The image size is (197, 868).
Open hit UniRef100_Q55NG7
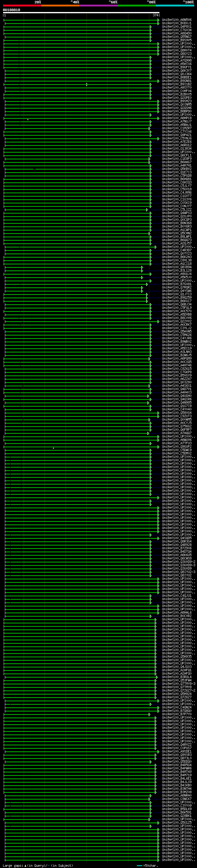coord(177,37)
